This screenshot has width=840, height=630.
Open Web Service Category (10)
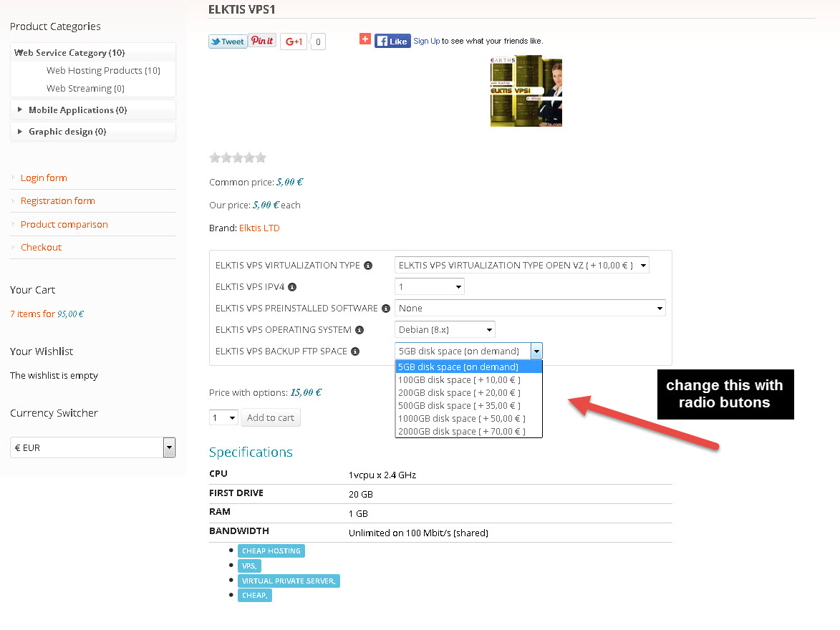point(69,53)
